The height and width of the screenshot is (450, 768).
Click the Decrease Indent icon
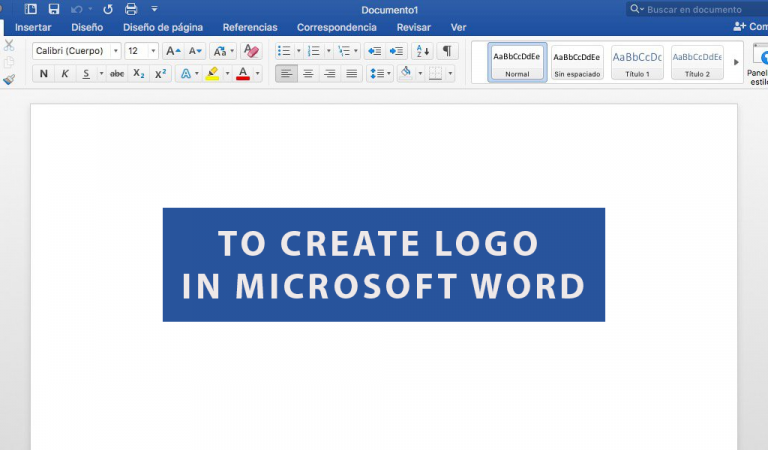[375, 51]
